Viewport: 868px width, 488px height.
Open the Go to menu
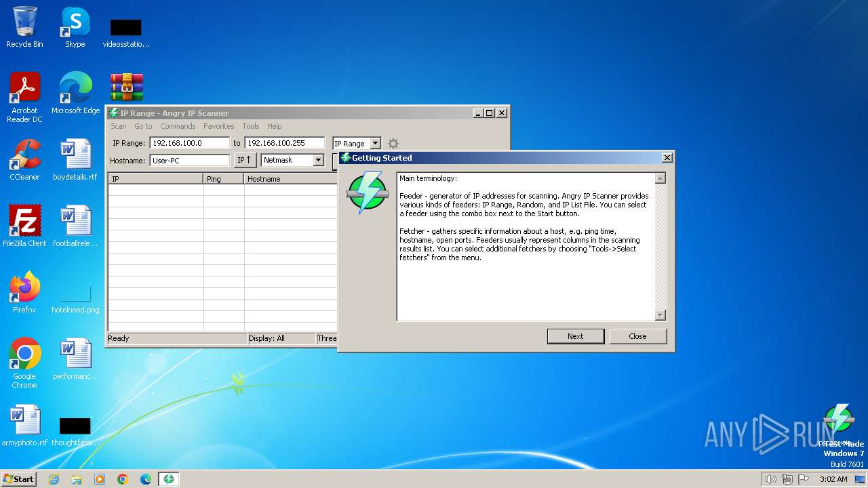(x=143, y=126)
